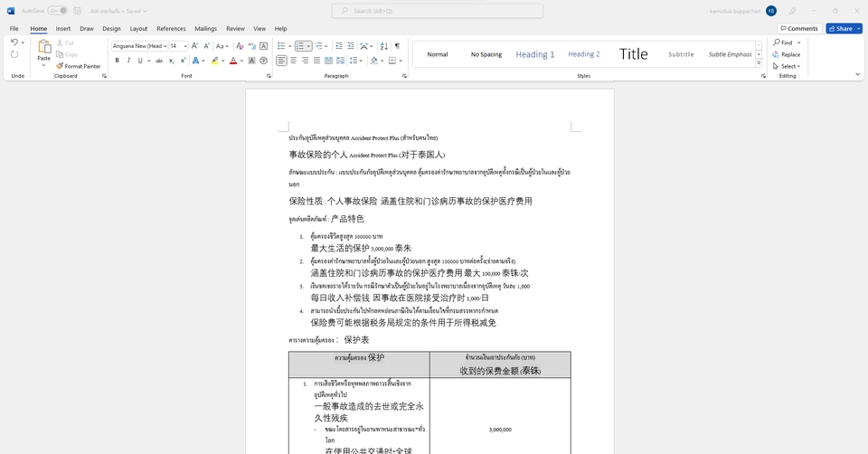The image size is (868, 454).
Task: Toggle show paragraph marks
Action: click(397, 46)
